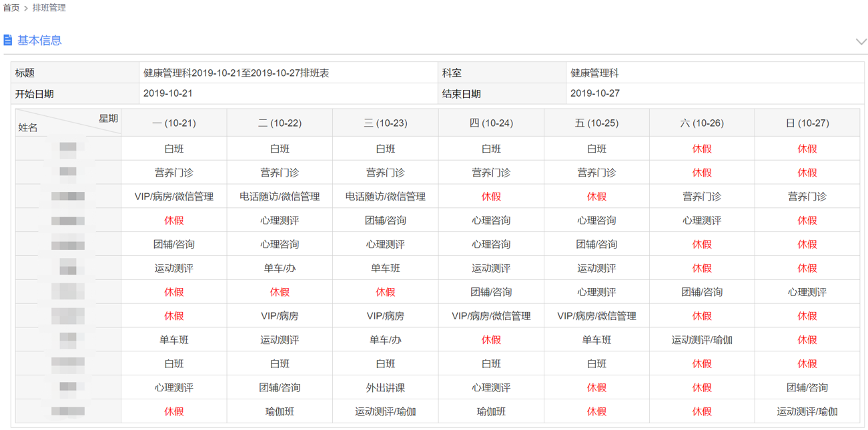Select the 六 (10-26) column header
The width and height of the screenshot is (868, 430).
(x=702, y=123)
